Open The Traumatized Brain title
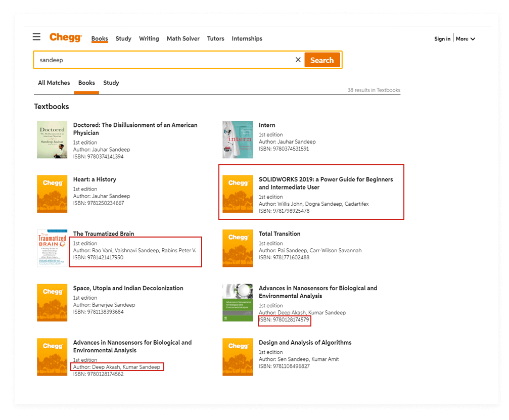509x420 pixels. [104, 234]
